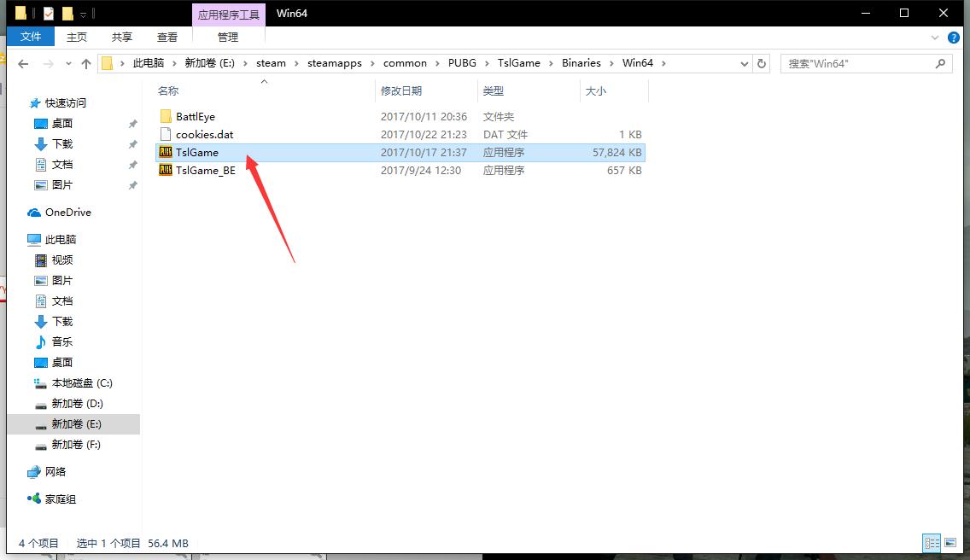Open the 管理 ribbon tab

pyautogui.click(x=228, y=37)
